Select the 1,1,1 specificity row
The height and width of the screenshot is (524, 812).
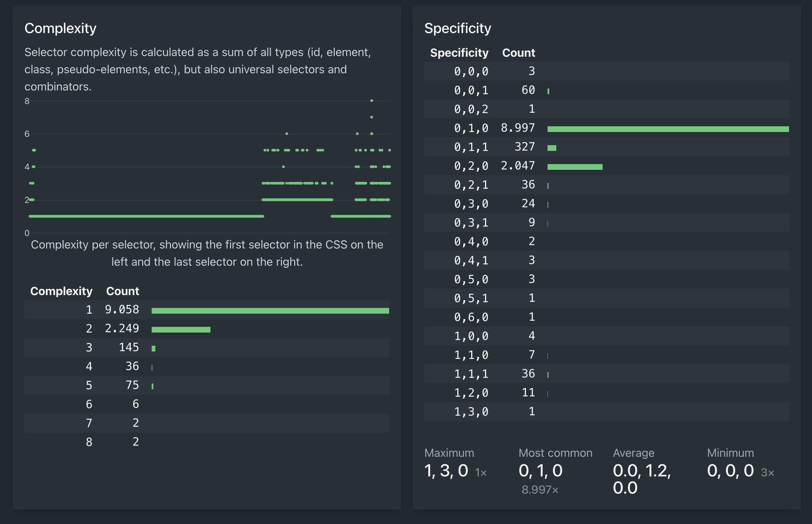tap(471, 374)
